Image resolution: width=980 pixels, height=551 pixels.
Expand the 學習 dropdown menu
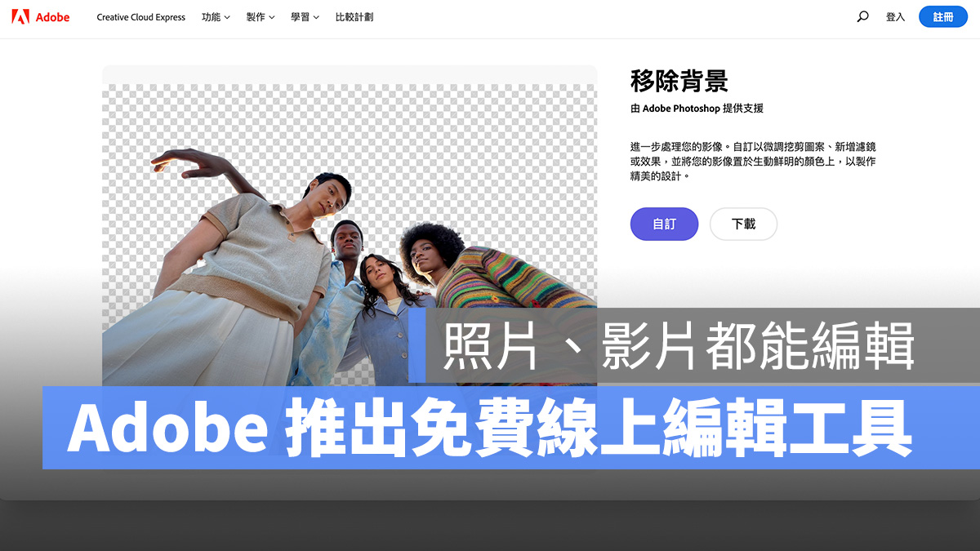[305, 17]
